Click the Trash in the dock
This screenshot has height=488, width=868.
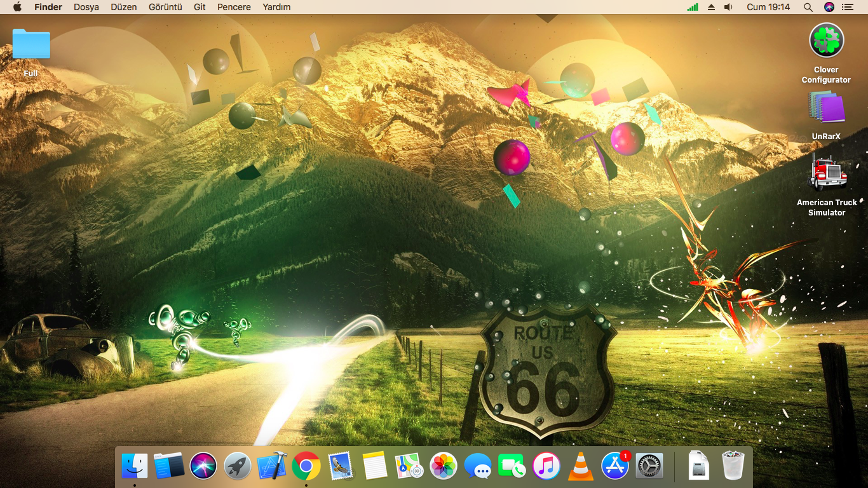coord(733,466)
